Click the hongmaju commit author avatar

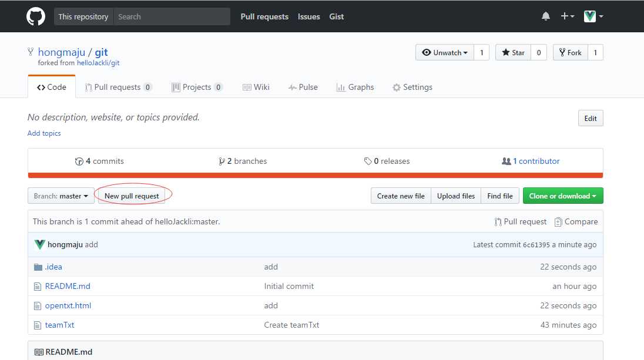click(40, 244)
